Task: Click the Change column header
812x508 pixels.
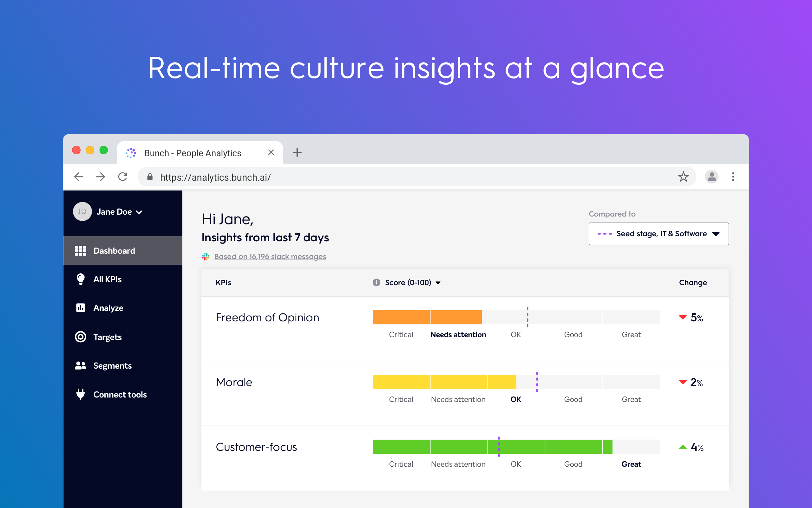Action: 693,283
